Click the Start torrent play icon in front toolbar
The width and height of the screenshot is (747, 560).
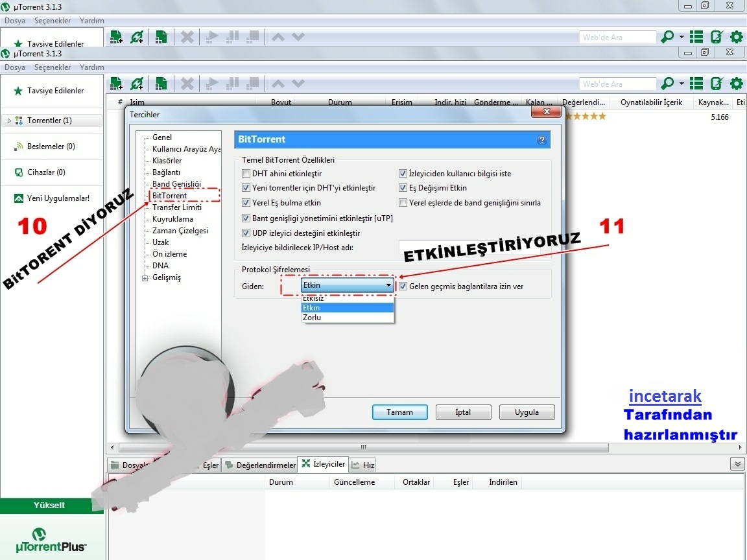tap(212, 84)
